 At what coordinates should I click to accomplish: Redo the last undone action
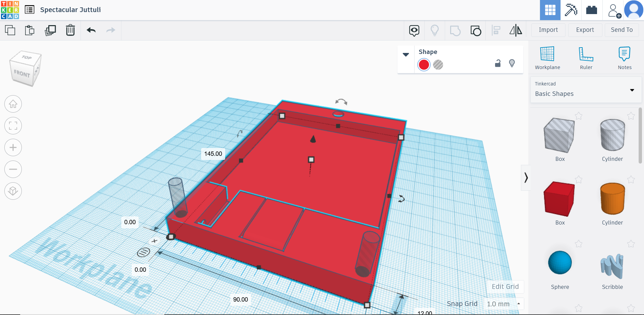pyautogui.click(x=111, y=30)
